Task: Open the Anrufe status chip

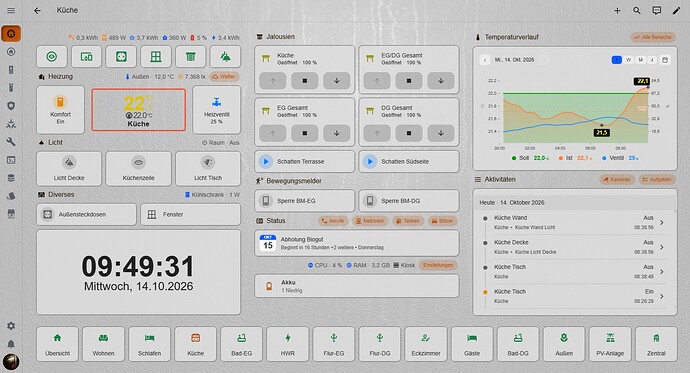Action: [333, 221]
